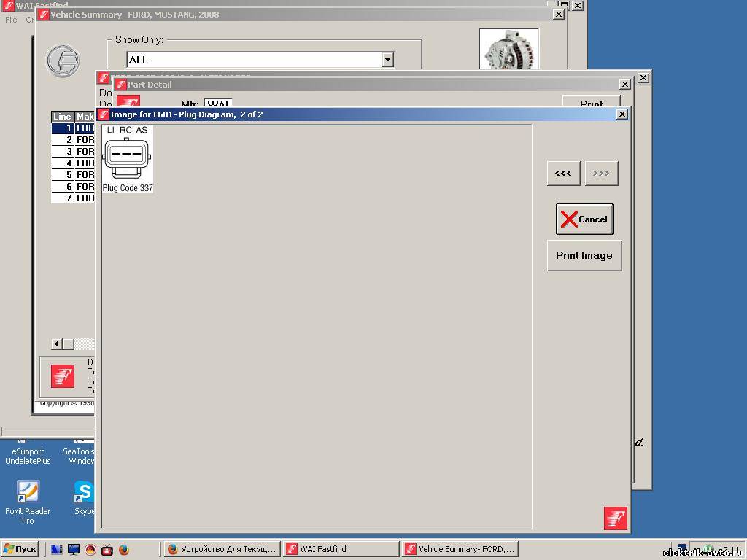Screen dimensions: 747x560
Task: Click the Plug Code 337 diagram thumbnail
Action: coord(127,159)
